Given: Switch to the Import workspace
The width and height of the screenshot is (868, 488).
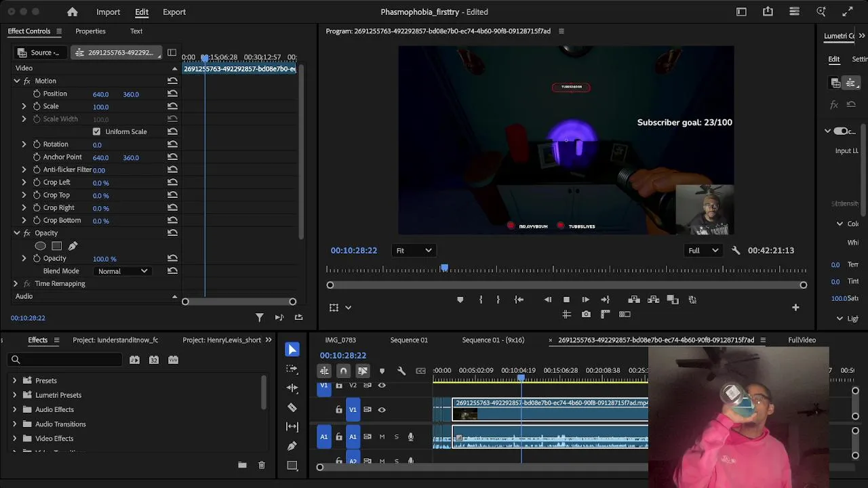Looking at the screenshot, I should point(108,12).
